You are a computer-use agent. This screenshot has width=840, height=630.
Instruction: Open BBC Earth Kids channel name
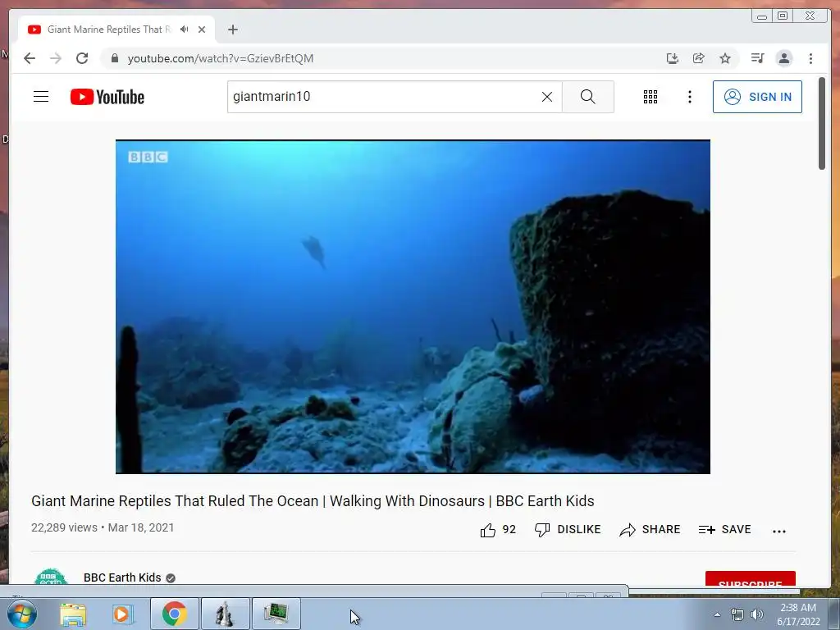click(x=122, y=577)
